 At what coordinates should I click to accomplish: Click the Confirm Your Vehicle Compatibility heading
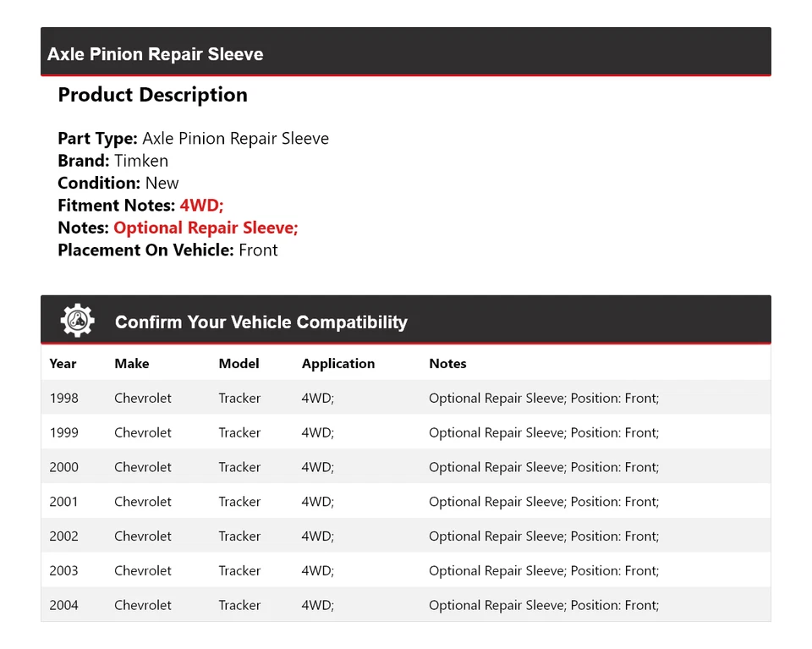pyautogui.click(x=261, y=322)
